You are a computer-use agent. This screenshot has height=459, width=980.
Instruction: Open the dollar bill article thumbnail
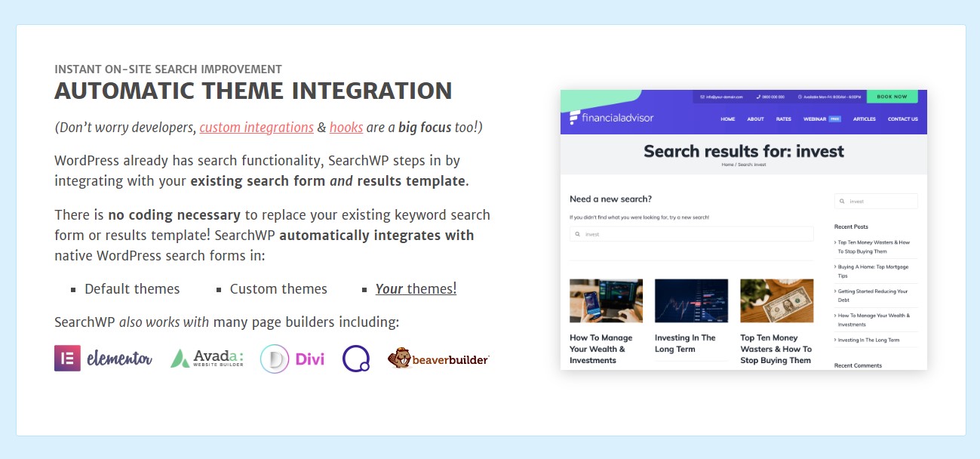[776, 300]
